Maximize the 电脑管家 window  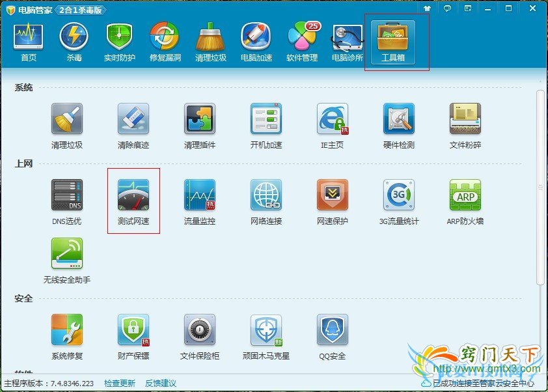pos(508,8)
